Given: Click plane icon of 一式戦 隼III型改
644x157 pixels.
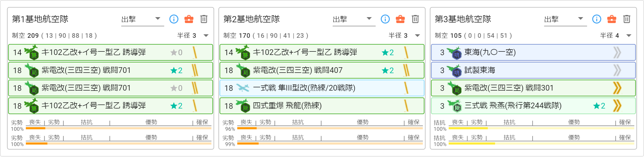Looking at the screenshot, I should pyautogui.click(x=243, y=88).
